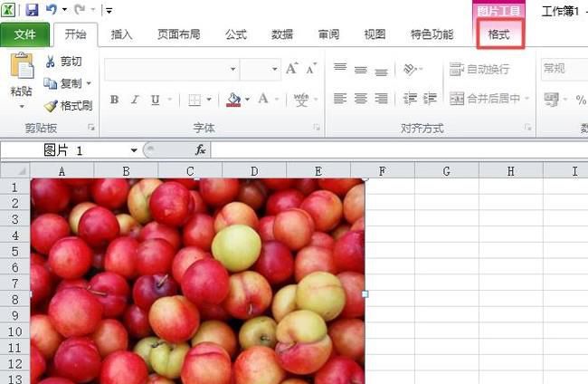588x384 pixels.
Task: Align text left
Action: [340, 99]
